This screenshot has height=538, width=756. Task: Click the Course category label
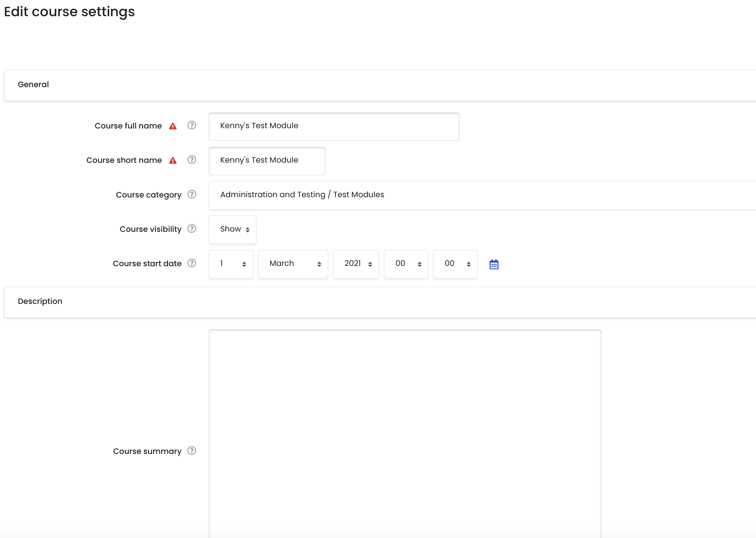(x=149, y=195)
